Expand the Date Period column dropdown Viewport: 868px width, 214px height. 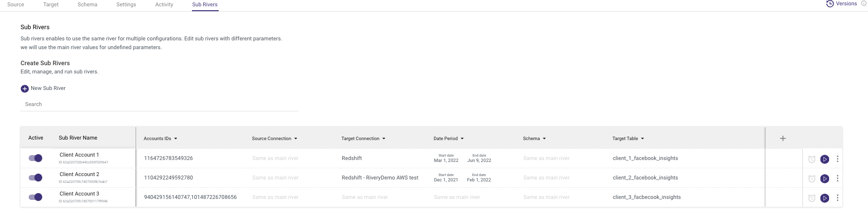462,139
